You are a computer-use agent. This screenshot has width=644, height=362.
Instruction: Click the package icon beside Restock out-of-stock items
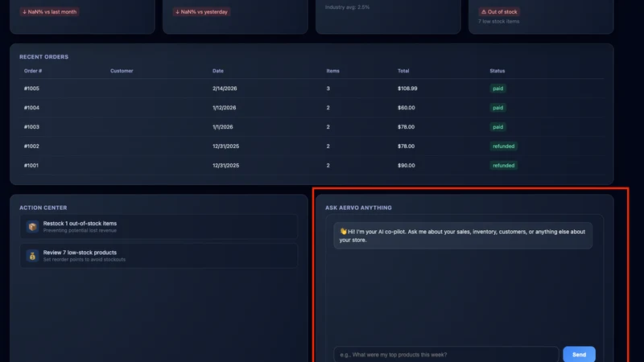(x=32, y=227)
